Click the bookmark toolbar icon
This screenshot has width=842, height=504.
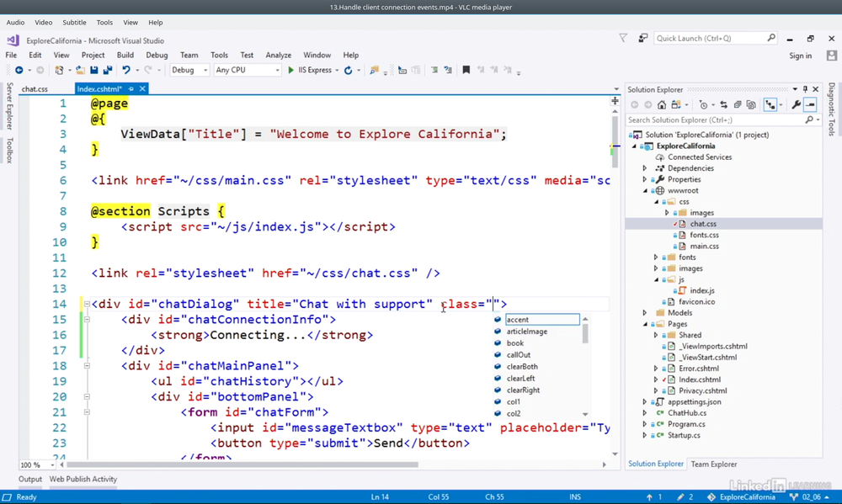[x=466, y=71]
